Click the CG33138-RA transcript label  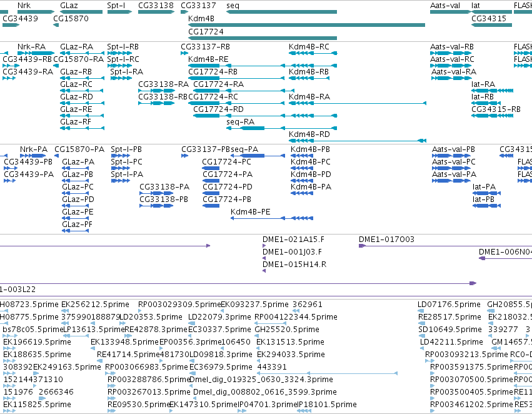click(164, 84)
